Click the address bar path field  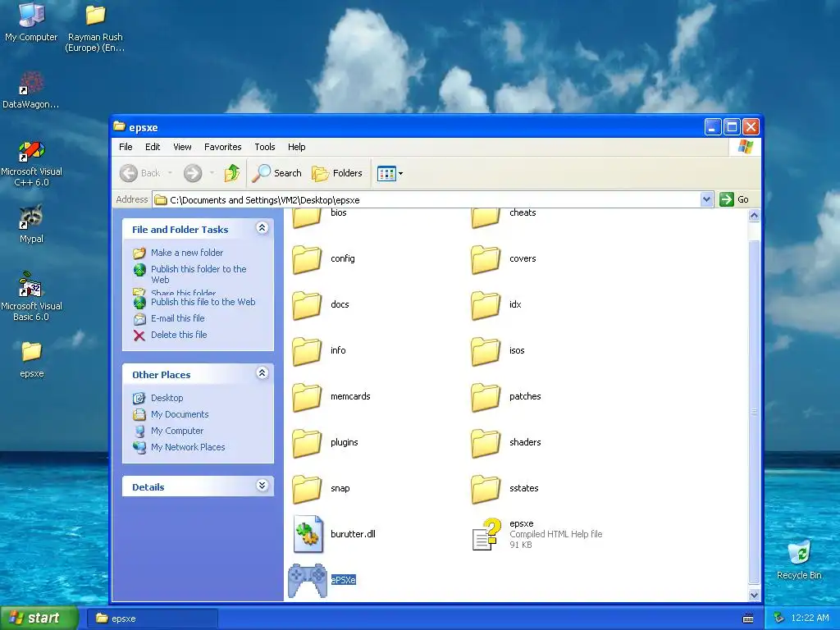point(427,200)
